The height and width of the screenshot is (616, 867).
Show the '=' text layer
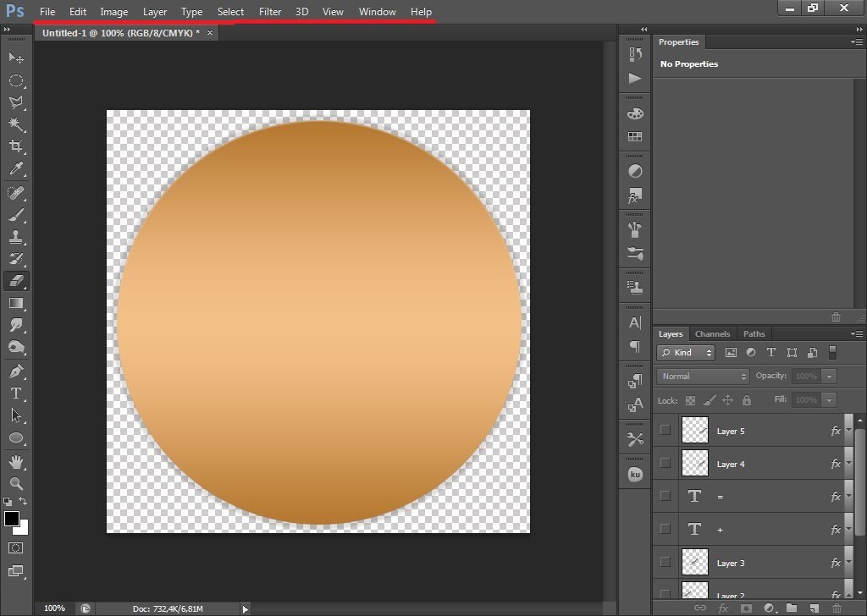point(665,496)
